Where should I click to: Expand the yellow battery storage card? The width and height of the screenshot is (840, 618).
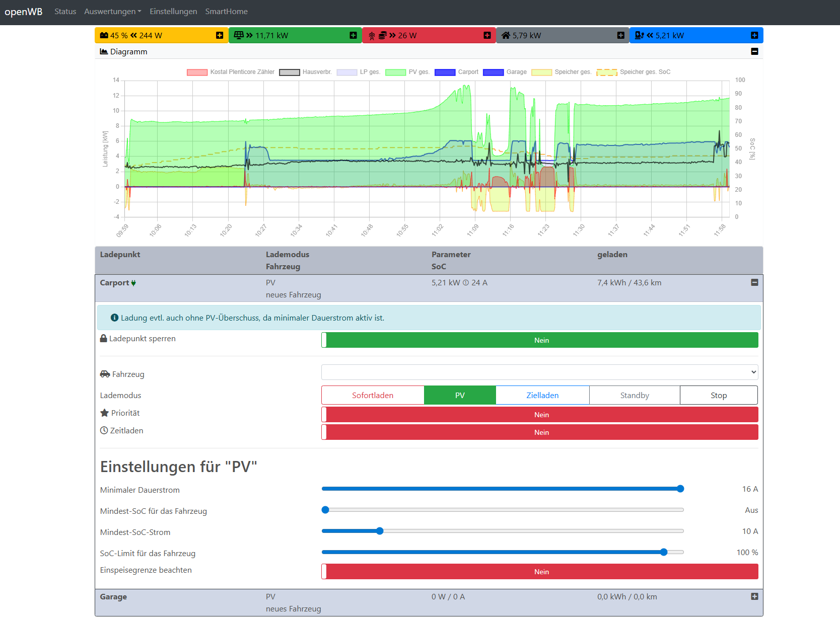click(x=220, y=35)
